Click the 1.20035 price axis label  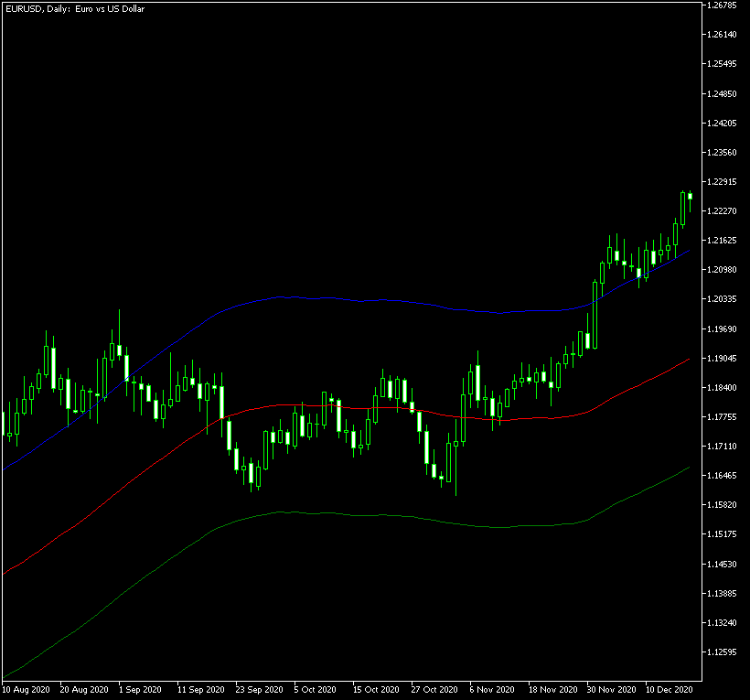click(x=722, y=299)
